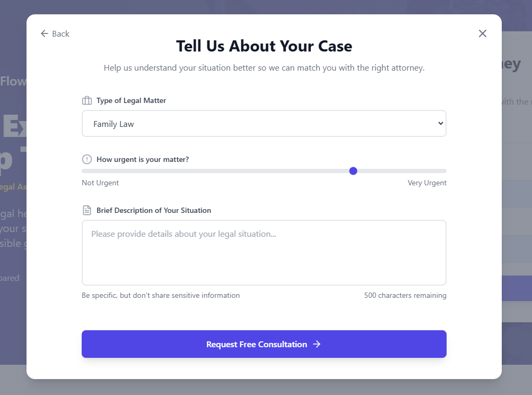Expand the legal matter type chevron
Viewport: 532px width, 395px height.
440,124
